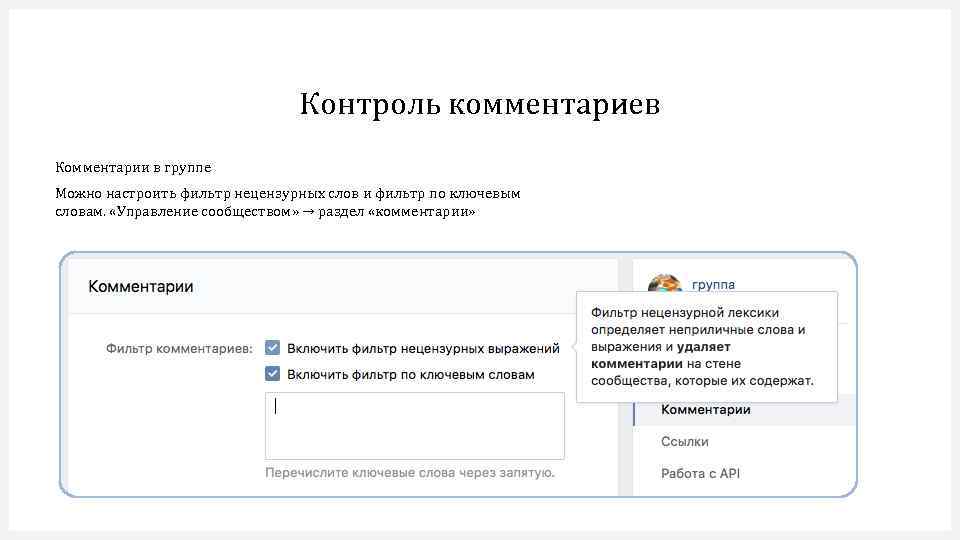Click the paragraph Можно настроить фильтр
Image resolution: width=960 pixels, height=540 pixels.
[x=288, y=202]
